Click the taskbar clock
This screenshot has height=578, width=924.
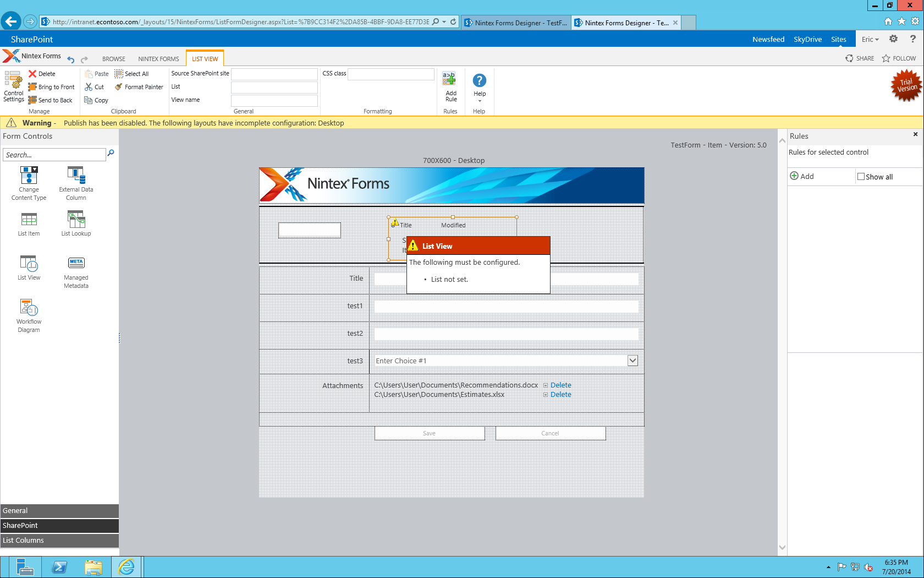pyautogui.click(x=896, y=567)
